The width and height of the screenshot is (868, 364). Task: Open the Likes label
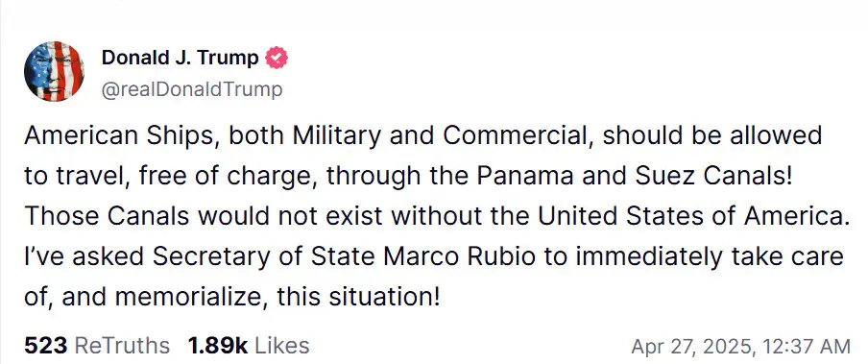(281, 346)
